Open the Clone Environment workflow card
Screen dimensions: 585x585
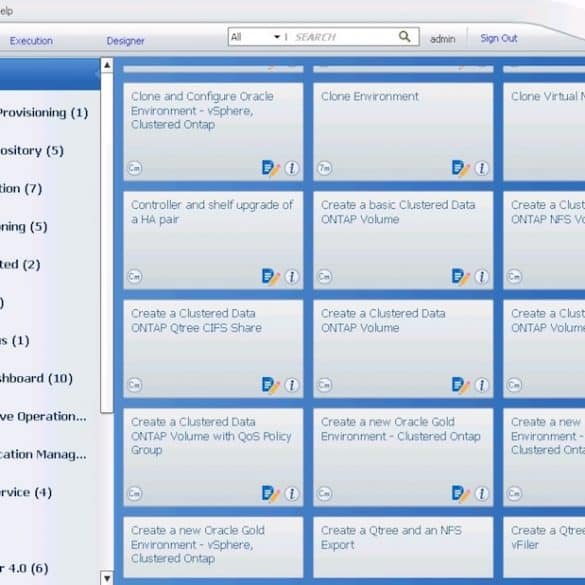[x=403, y=132]
